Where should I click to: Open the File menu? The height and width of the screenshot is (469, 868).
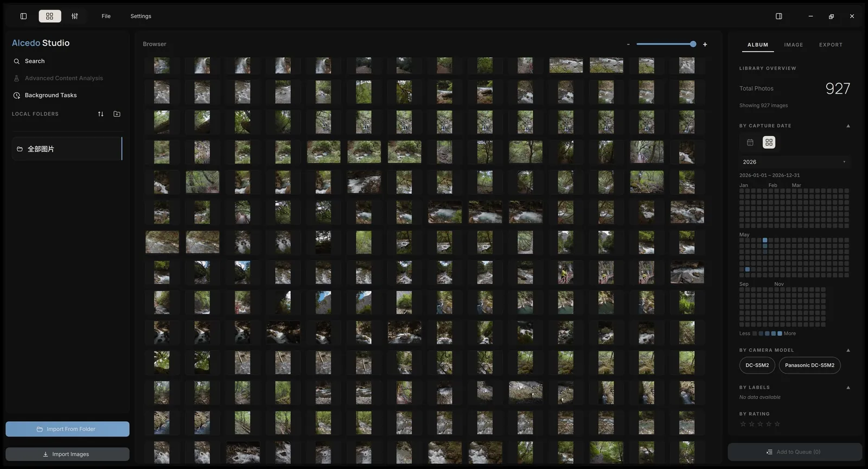106,16
